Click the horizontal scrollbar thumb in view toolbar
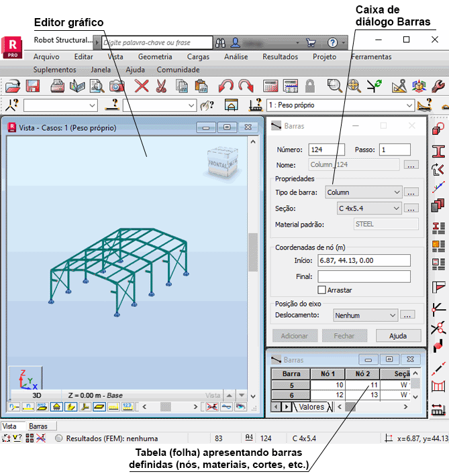This screenshot has height=476, width=449. [x=166, y=407]
